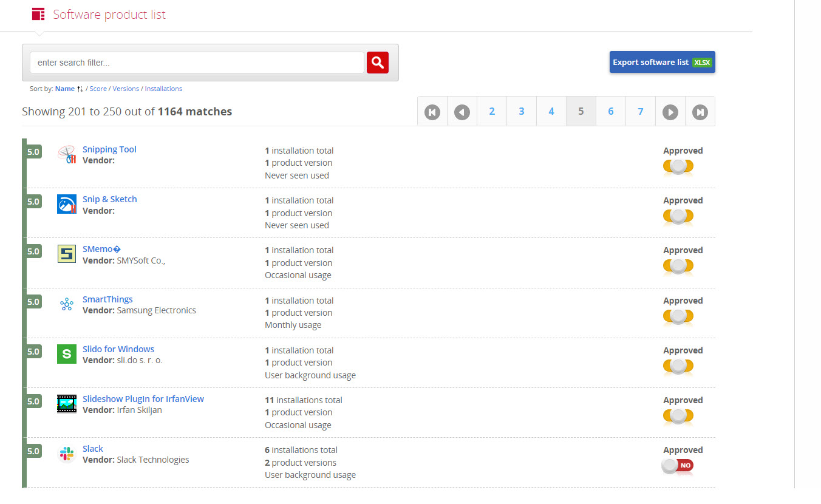
Task: Advance to next page arrow
Action: 670,112
